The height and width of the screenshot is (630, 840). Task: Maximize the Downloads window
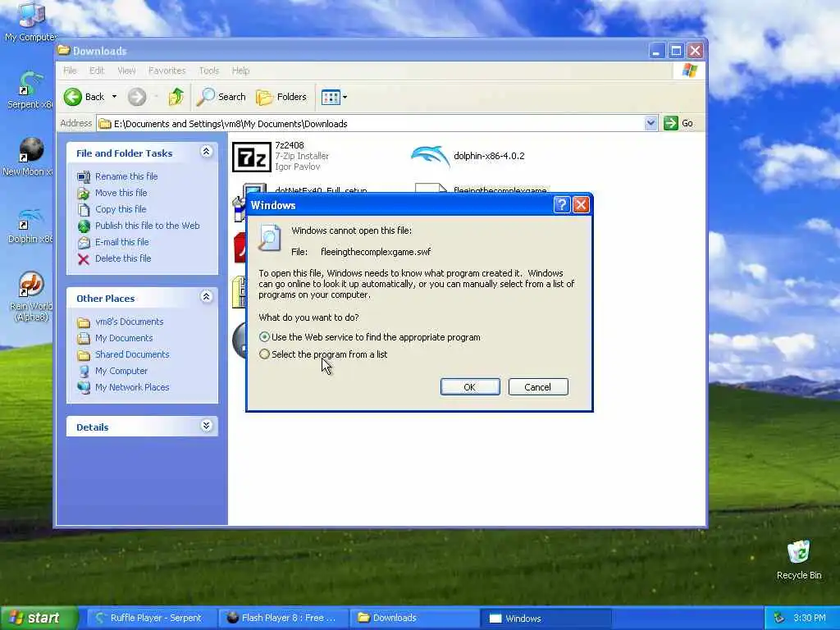tap(676, 51)
